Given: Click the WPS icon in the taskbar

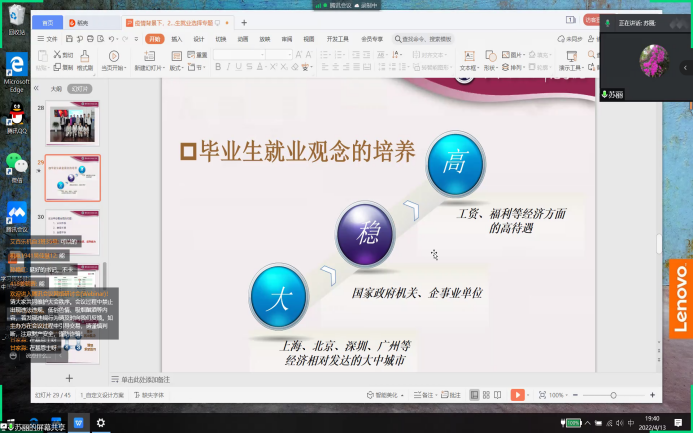Looking at the screenshot, I should point(78,423).
